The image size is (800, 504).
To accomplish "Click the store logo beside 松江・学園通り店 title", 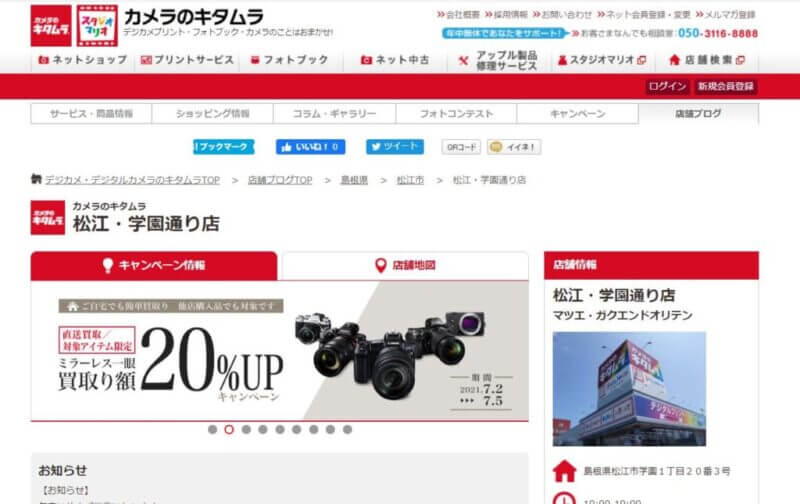I will (x=48, y=218).
